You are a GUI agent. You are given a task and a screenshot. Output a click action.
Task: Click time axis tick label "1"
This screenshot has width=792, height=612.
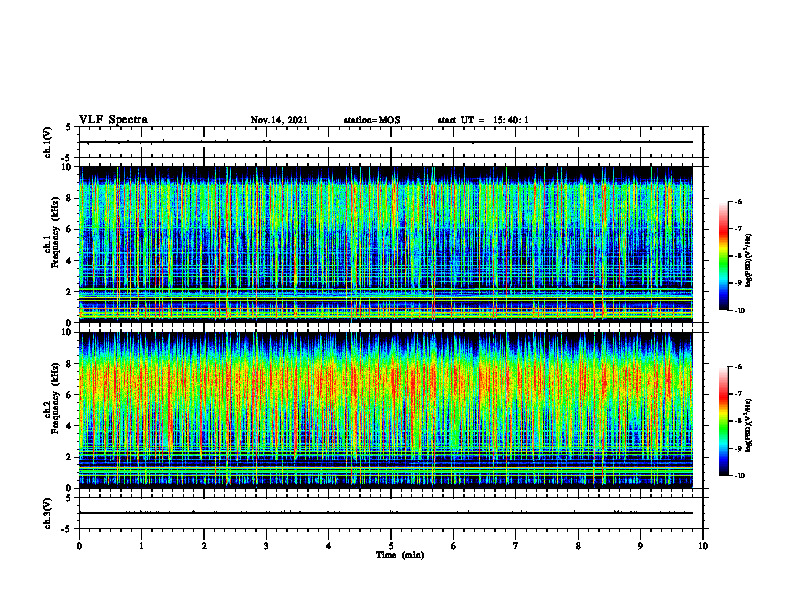tap(141, 546)
